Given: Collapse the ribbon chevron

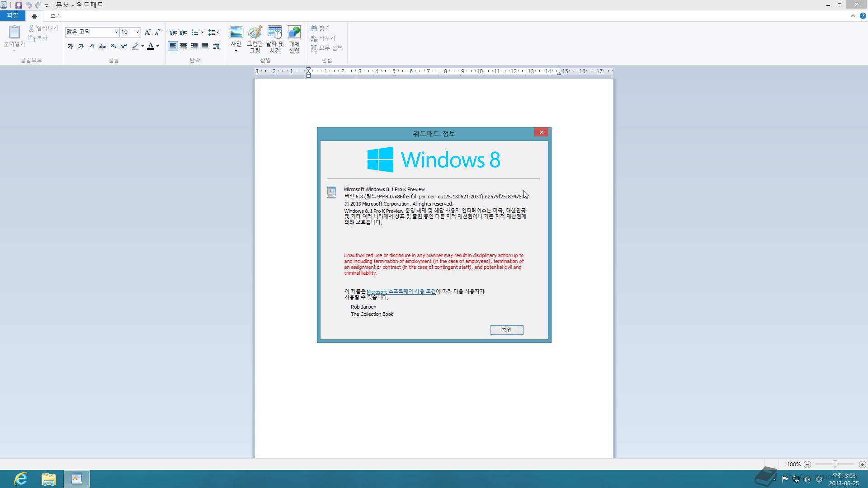Looking at the screenshot, I should (x=853, y=16).
